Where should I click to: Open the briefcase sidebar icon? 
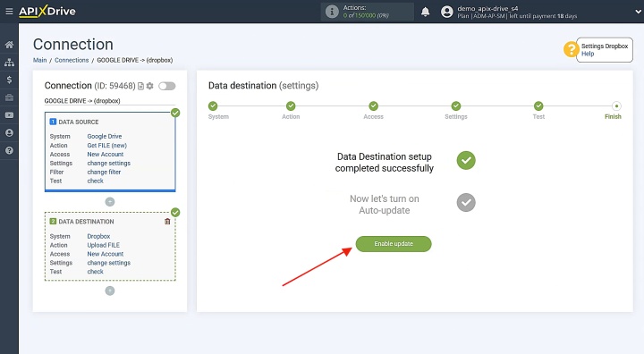pyautogui.click(x=9, y=97)
